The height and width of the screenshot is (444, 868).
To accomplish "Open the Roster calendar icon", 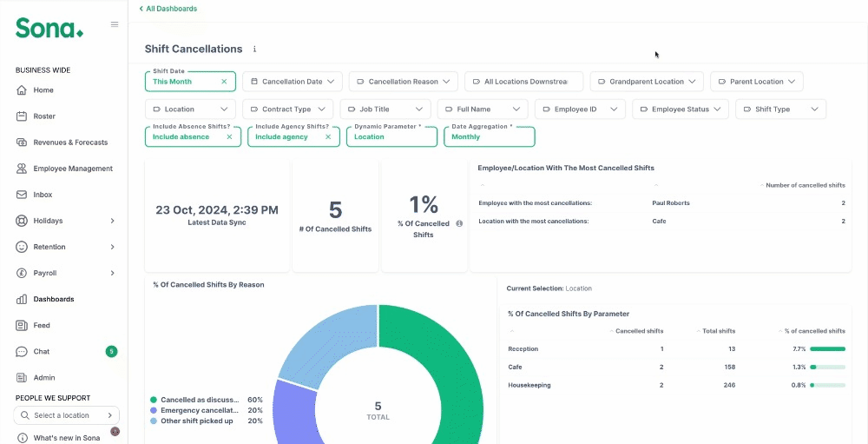I will [x=22, y=116].
